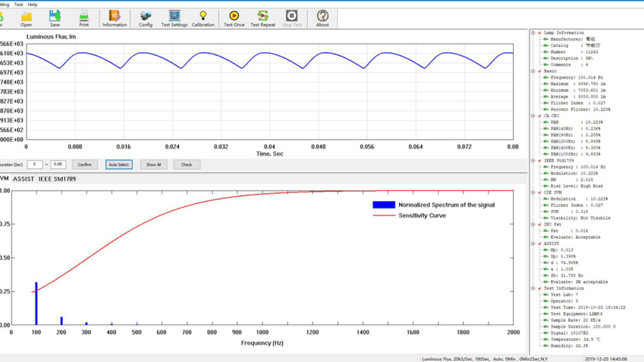Click the red check mark beside CIE SVM
The image size is (644, 362).
click(x=539, y=193)
